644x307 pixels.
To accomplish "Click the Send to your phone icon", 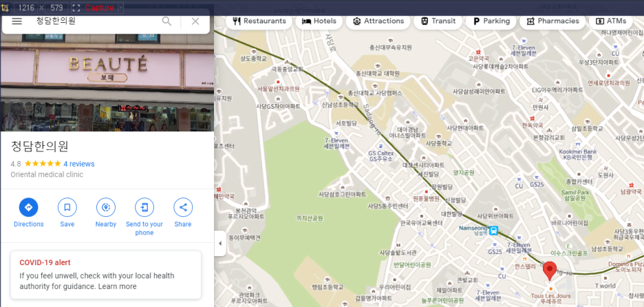I will click(144, 207).
